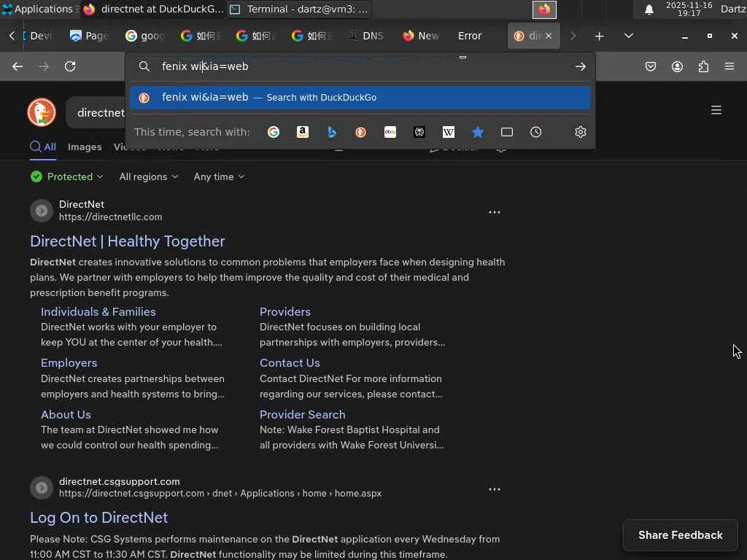Search history using the clock icon

click(536, 132)
